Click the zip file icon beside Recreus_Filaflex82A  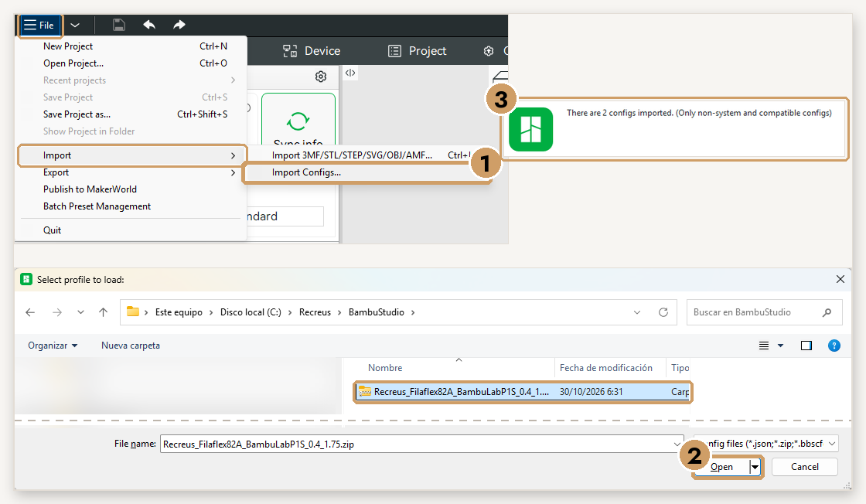click(x=364, y=391)
